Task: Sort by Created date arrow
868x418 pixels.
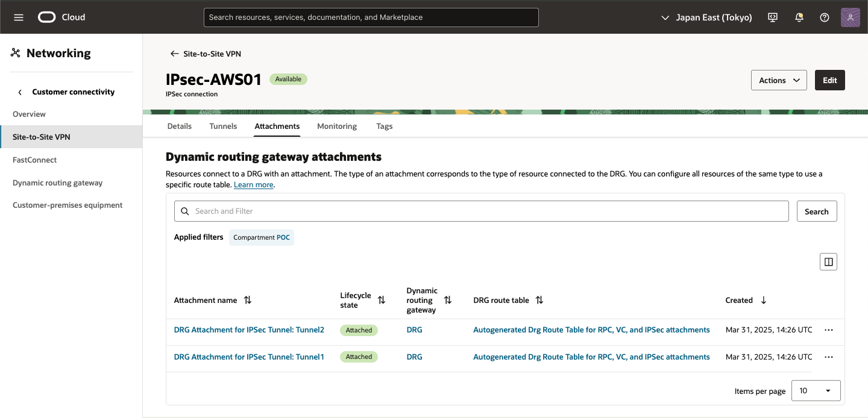Action: coord(764,300)
